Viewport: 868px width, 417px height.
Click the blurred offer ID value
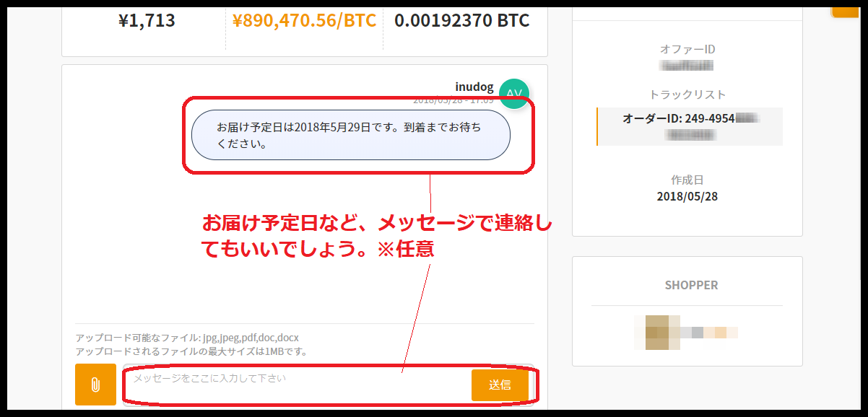pos(687,66)
